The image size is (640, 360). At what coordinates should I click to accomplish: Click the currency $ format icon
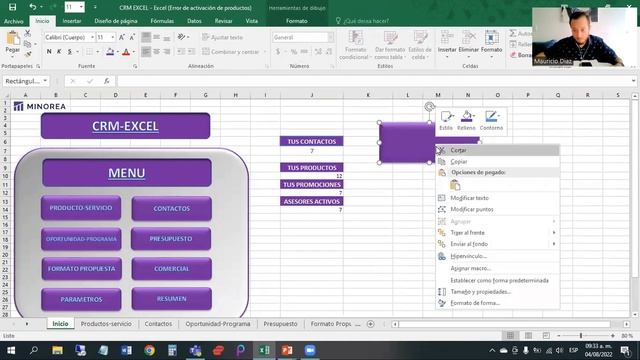pyautogui.click(x=278, y=52)
